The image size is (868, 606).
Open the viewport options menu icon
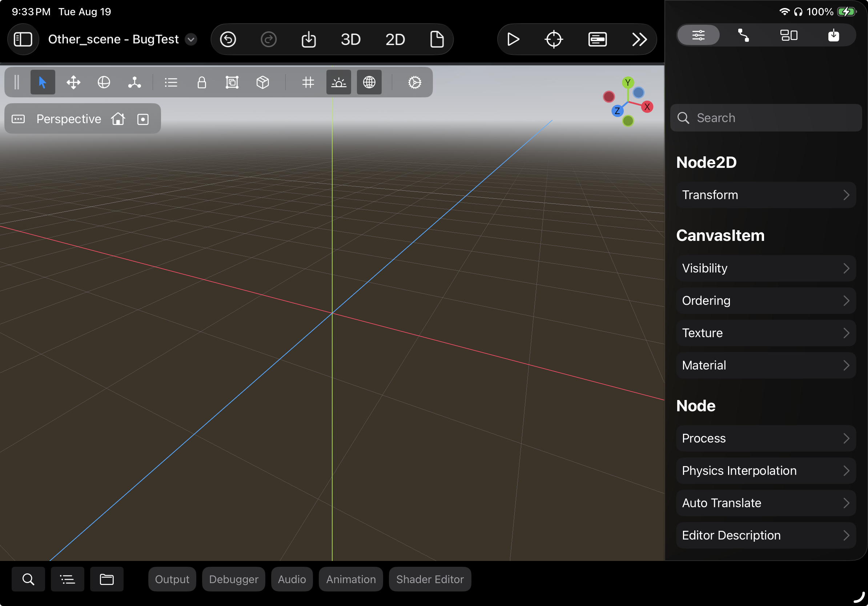pos(18,119)
